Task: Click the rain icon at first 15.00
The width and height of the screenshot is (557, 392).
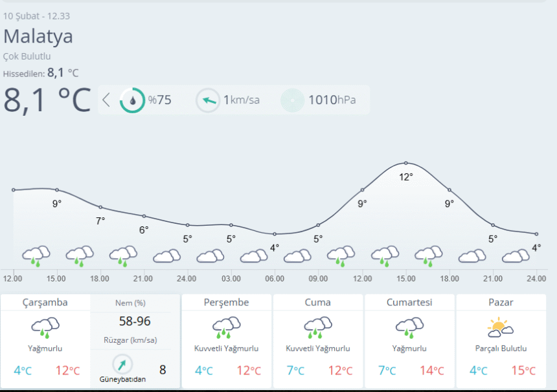Action: click(x=79, y=256)
